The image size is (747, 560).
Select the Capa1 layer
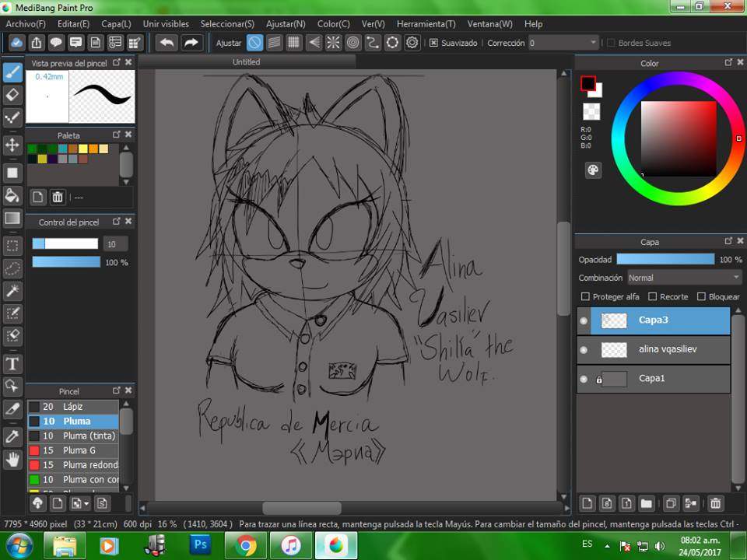(654, 379)
